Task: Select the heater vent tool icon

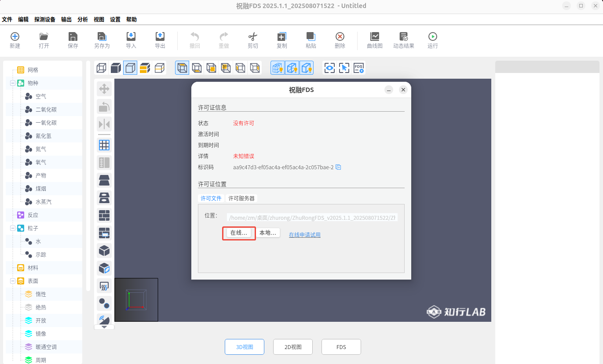Action: click(104, 286)
